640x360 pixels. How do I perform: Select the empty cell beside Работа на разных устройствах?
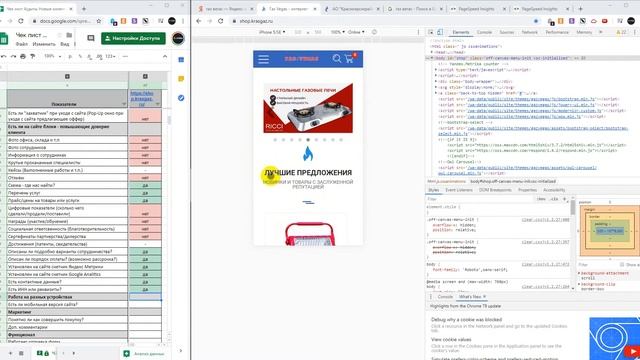(x=145, y=297)
